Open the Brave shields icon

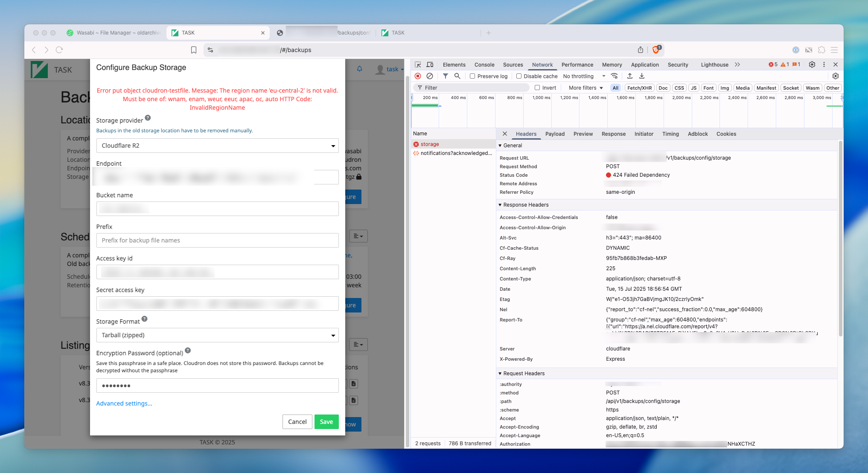point(656,50)
